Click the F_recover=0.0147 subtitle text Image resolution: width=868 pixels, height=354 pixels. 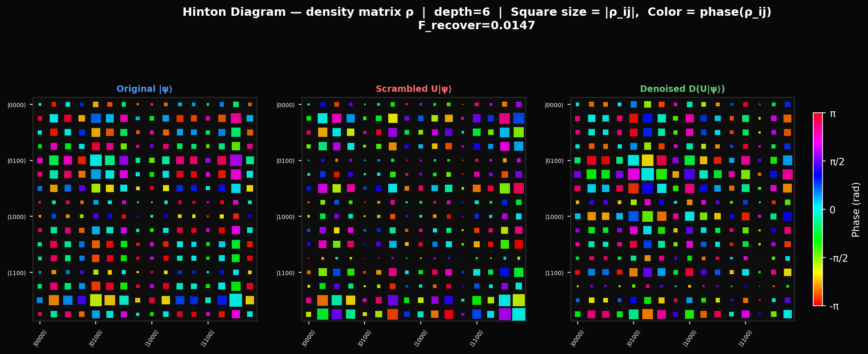click(476, 26)
